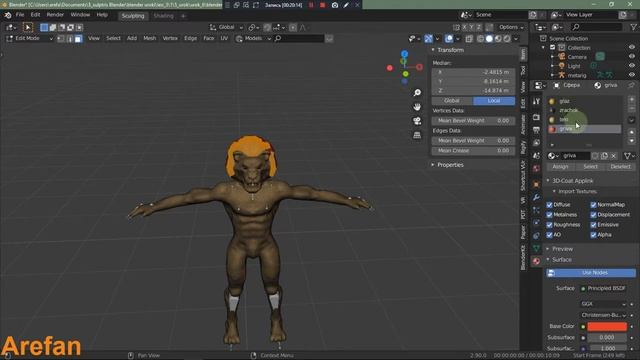The height and width of the screenshot is (360, 640).
Task: Click the viewport zoom magnifier icon
Action: [x=417, y=93]
